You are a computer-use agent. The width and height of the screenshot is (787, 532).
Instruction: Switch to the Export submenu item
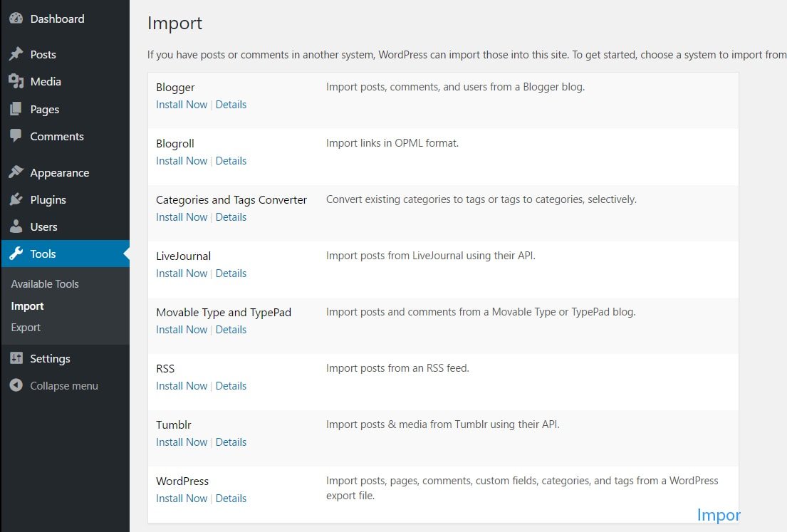pos(26,328)
